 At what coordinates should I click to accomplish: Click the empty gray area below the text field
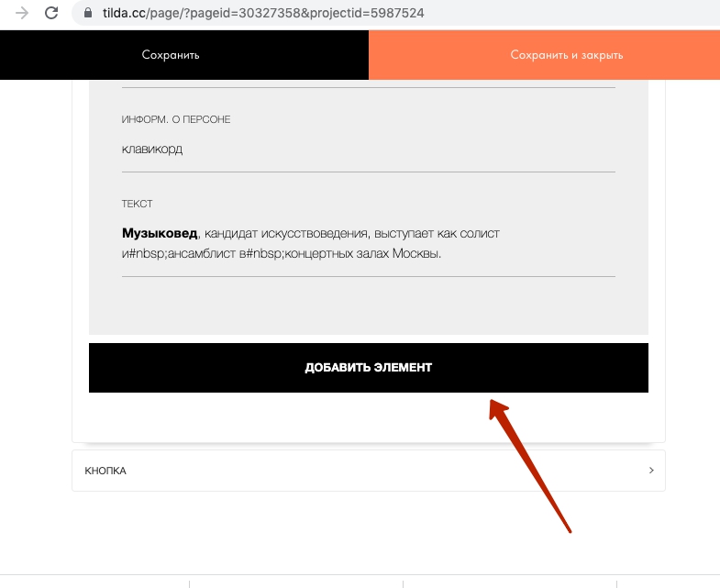pos(369,305)
